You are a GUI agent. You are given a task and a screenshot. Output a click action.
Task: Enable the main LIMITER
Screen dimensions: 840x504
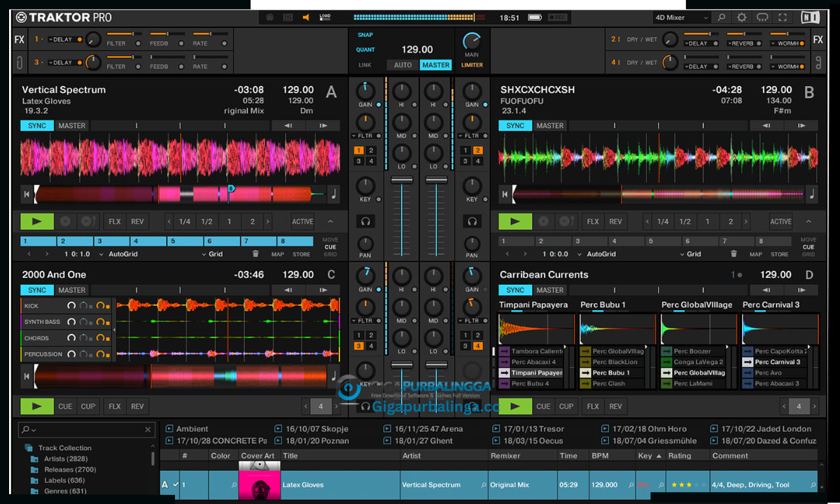[472, 65]
